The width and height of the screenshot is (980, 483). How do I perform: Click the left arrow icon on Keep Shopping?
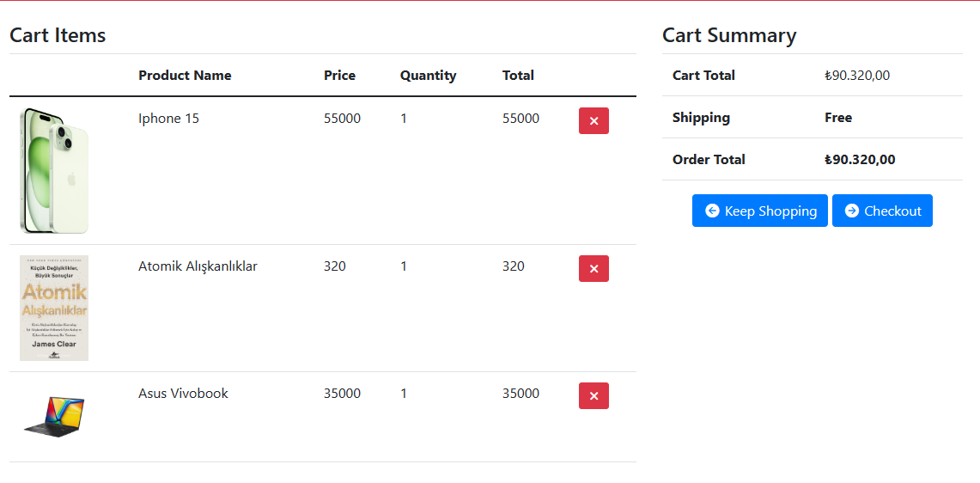pos(712,211)
